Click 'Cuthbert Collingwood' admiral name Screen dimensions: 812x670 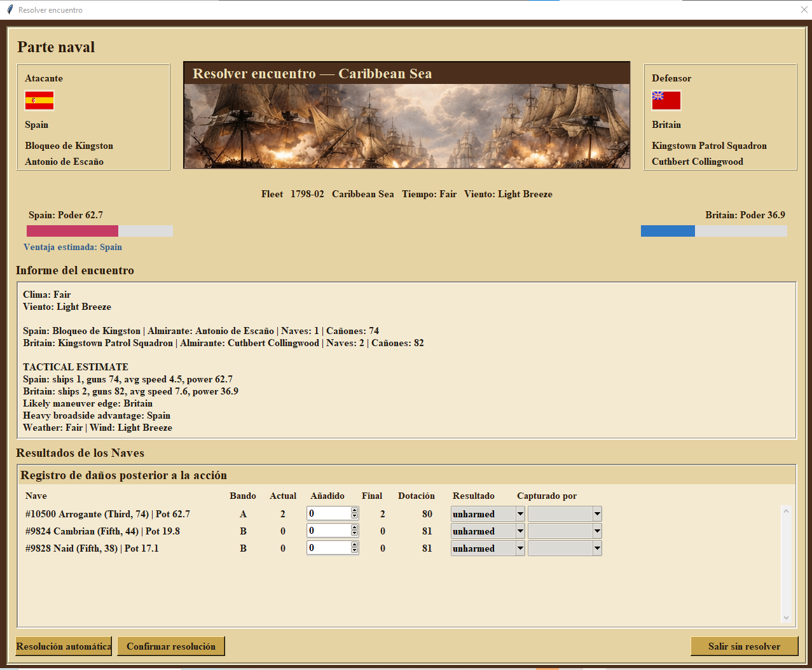[x=698, y=162]
